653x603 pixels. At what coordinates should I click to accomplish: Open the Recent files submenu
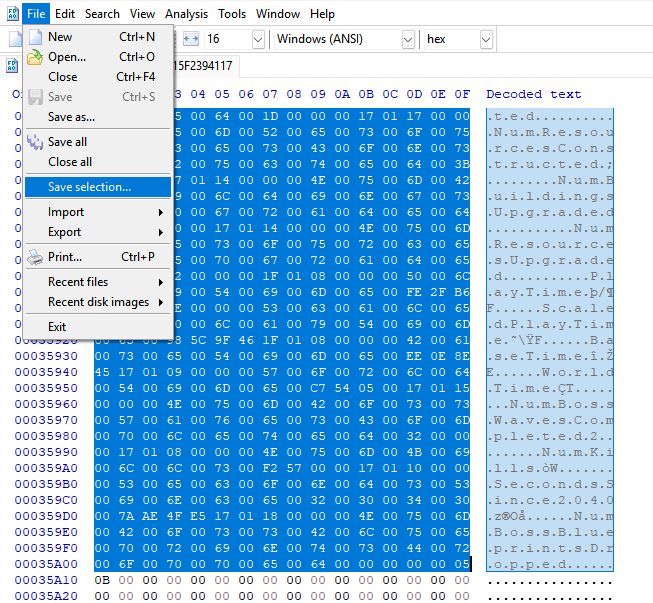click(x=98, y=282)
